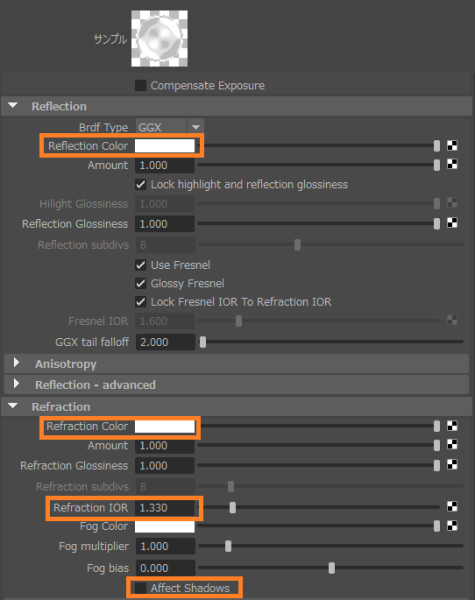475x600 pixels.
Task: Disable the Use Fresnel checkbox
Action: [x=140, y=265]
